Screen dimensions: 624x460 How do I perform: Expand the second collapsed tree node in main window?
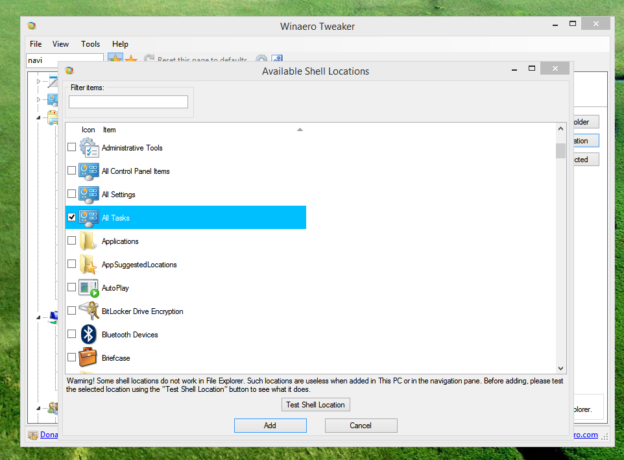click(39, 99)
